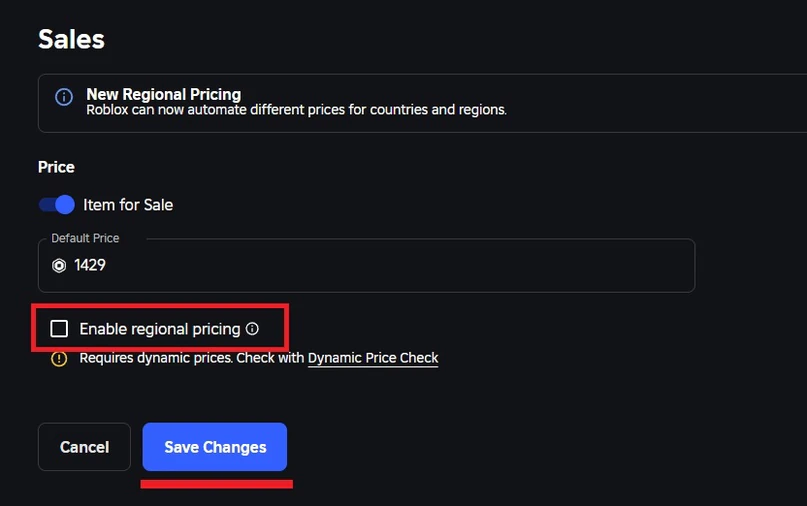
Task: Click the Price section label
Action: click(56, 167)
